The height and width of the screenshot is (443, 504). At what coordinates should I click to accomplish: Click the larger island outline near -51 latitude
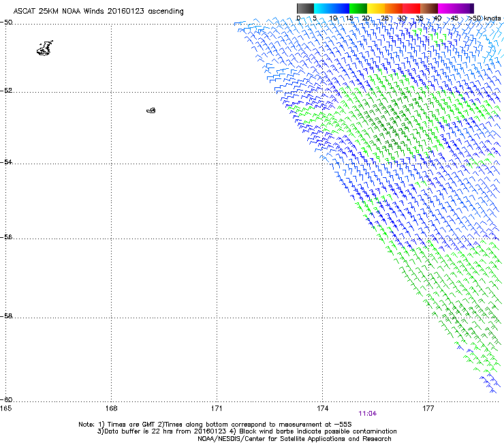45,48
